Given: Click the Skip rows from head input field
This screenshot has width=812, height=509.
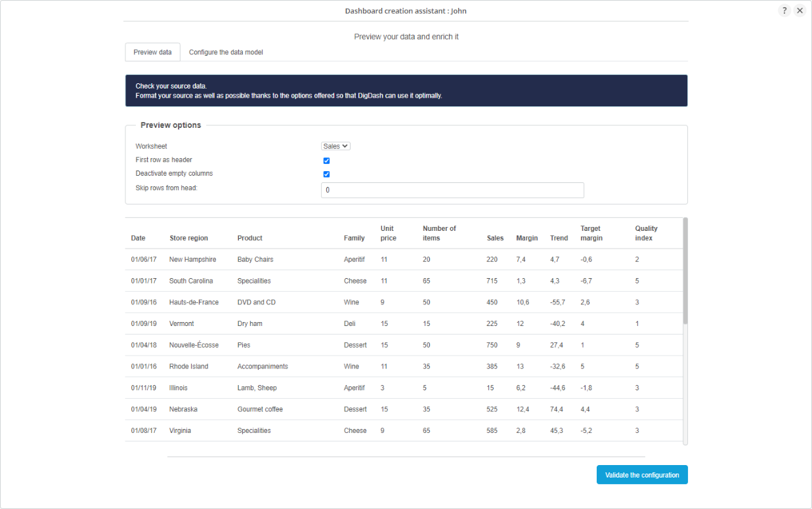Looking at the screenshot, I should pos(452,190).
